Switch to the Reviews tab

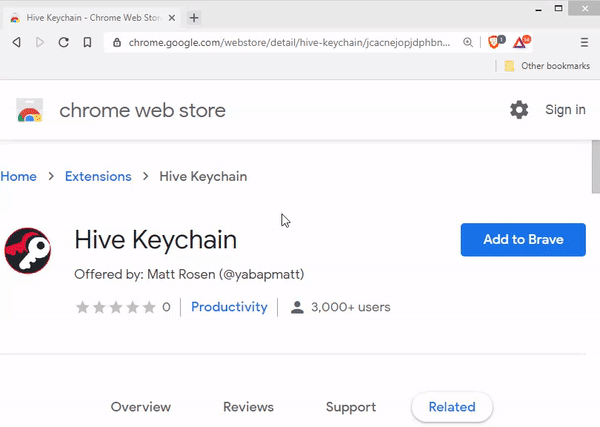point(248,407)
